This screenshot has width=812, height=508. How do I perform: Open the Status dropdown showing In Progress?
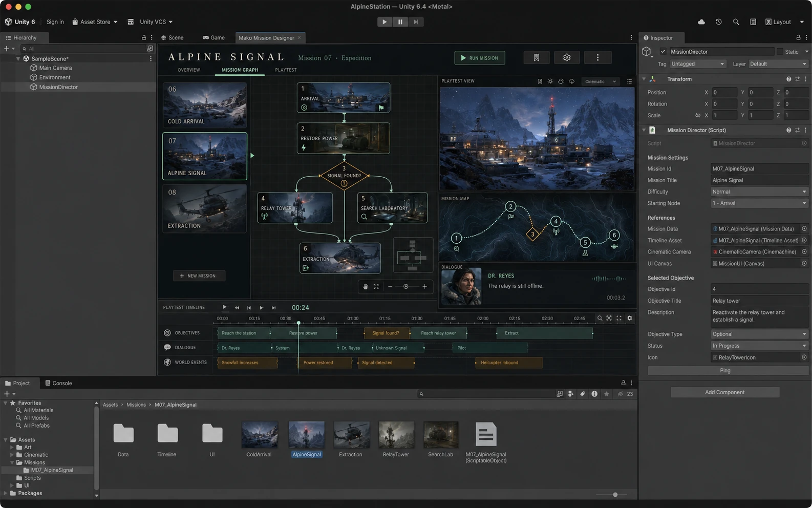coord(760,346)
